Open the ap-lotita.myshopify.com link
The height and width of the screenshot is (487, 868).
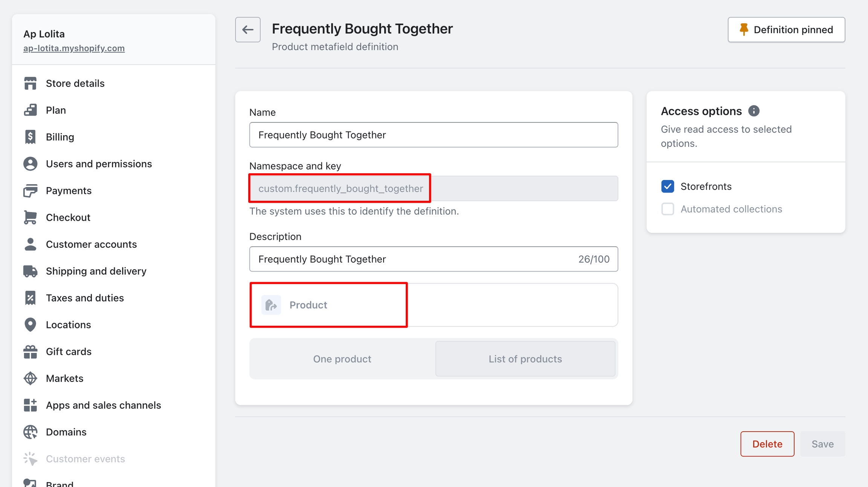pos(74,48)
